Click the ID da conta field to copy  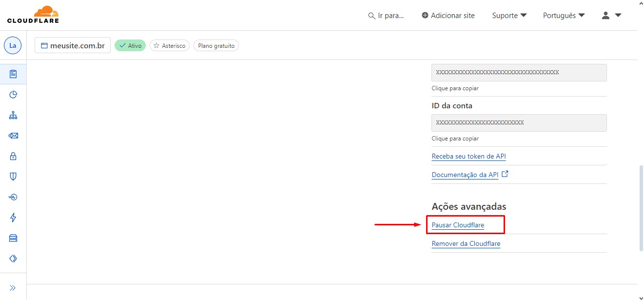519,123
